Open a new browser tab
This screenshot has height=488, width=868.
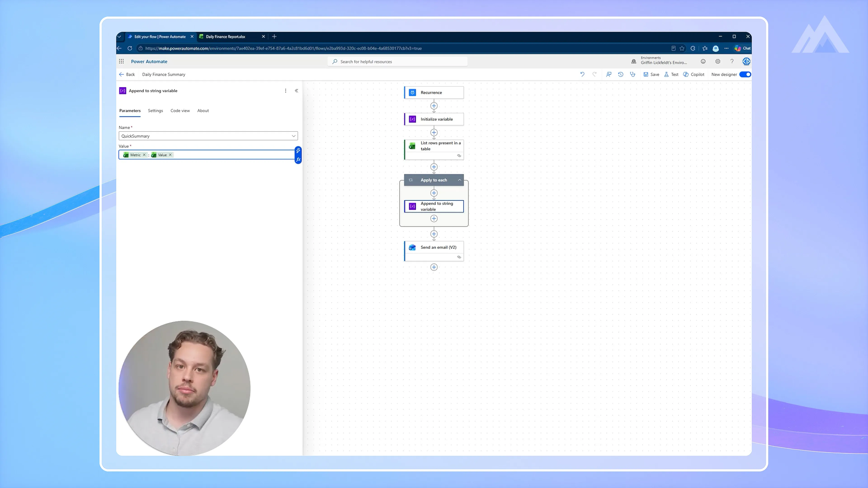[274, 36]
